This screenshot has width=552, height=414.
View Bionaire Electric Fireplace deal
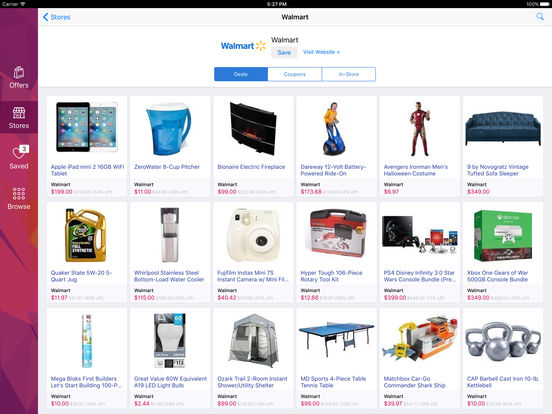click(x=253, y=146)
